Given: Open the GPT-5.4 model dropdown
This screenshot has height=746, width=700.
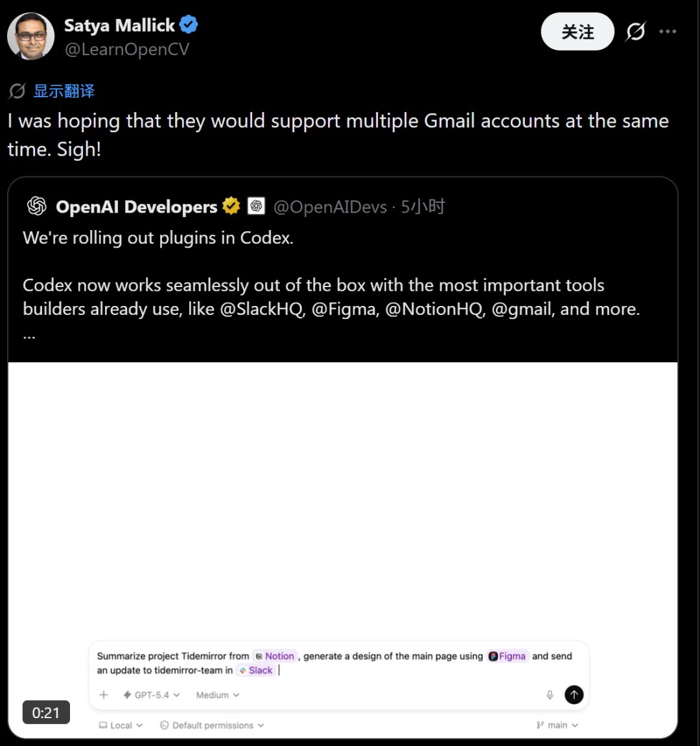Looking at the screenshot, I should pos(152,695).
